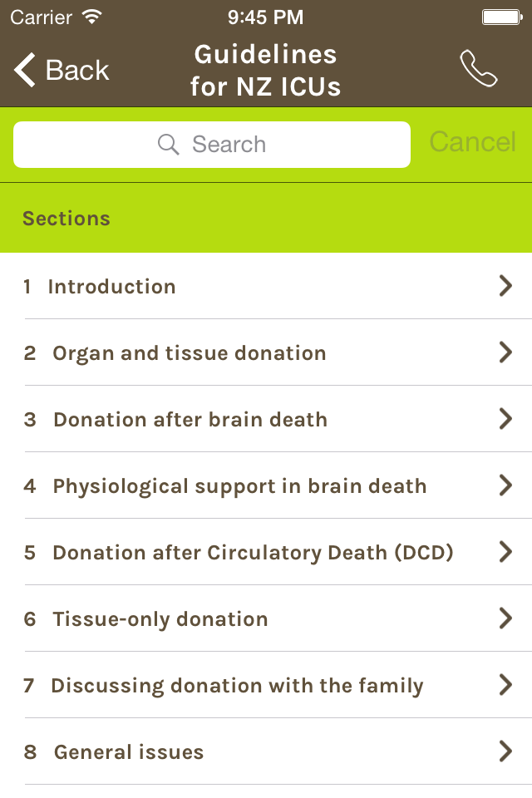
Task: Open section 6 Tissue-only donation
Action: click(160, 619)
